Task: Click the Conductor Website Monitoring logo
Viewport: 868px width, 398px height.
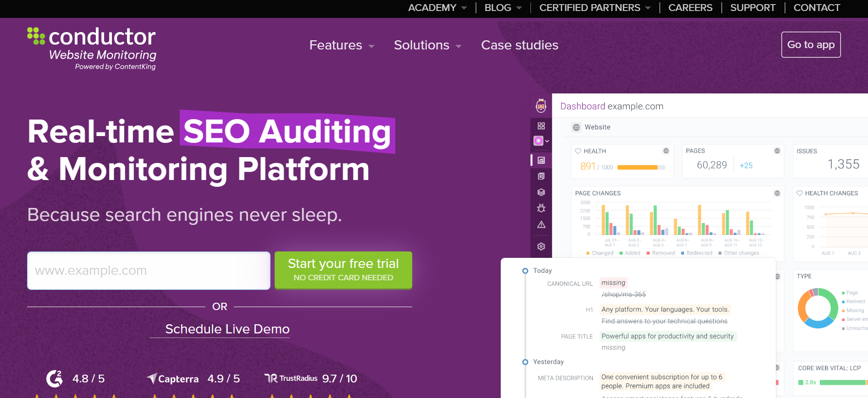Action: tap(92, 49)
